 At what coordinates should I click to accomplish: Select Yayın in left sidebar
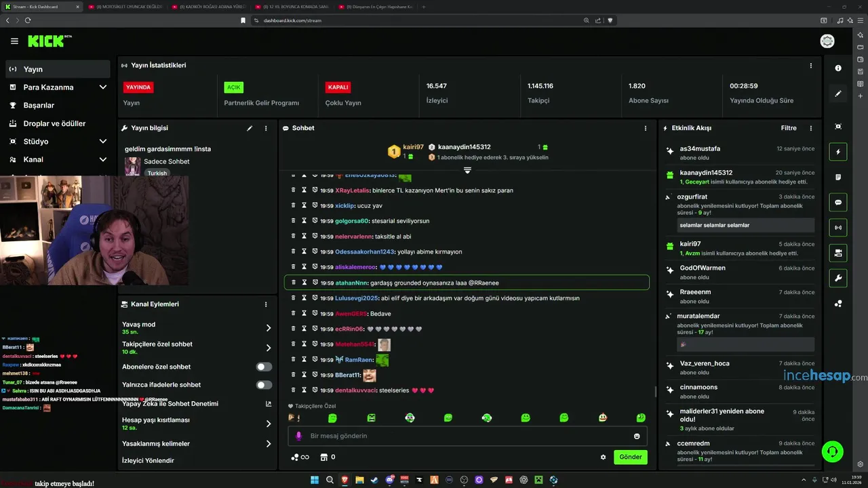(58, 69)
